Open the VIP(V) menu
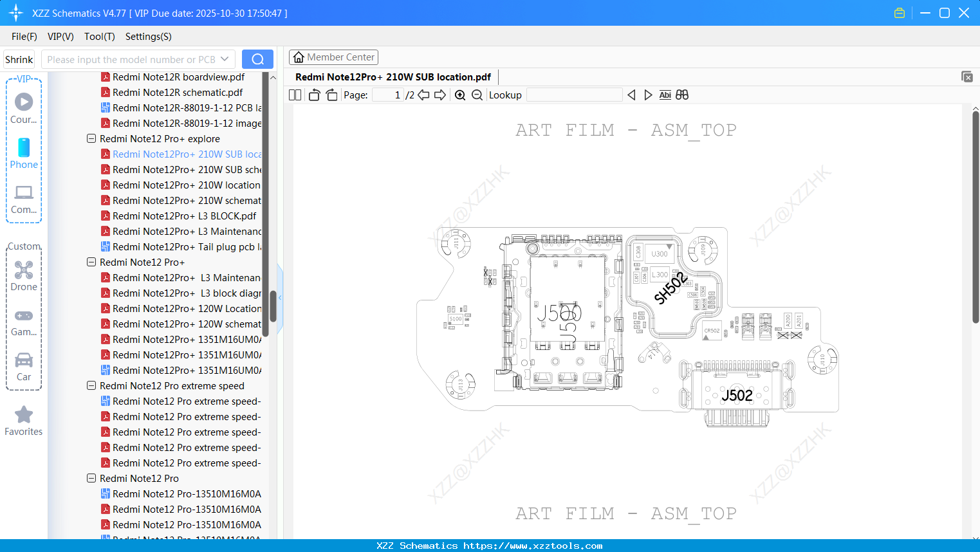This screenshot has width=980, height=552. click(x=60, y=37)
